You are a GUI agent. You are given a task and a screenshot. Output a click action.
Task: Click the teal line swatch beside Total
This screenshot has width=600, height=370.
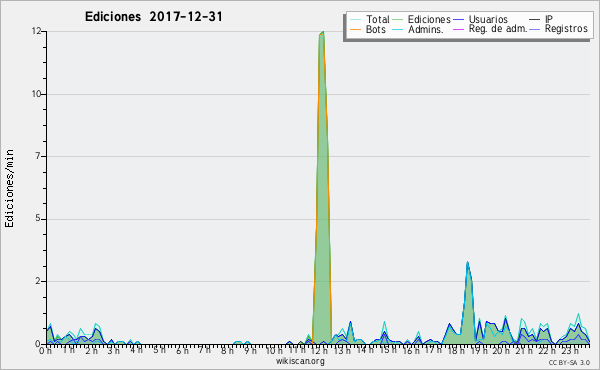[x=355, y=20]
